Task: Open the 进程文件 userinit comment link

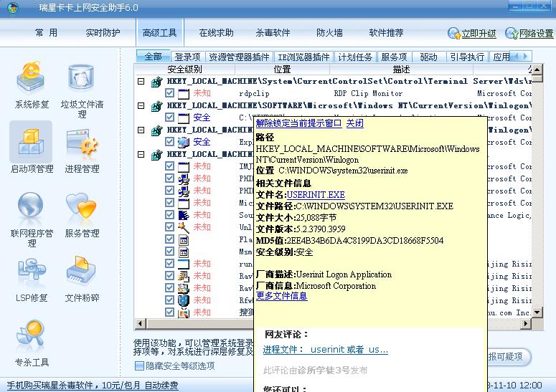Action: 325,350
